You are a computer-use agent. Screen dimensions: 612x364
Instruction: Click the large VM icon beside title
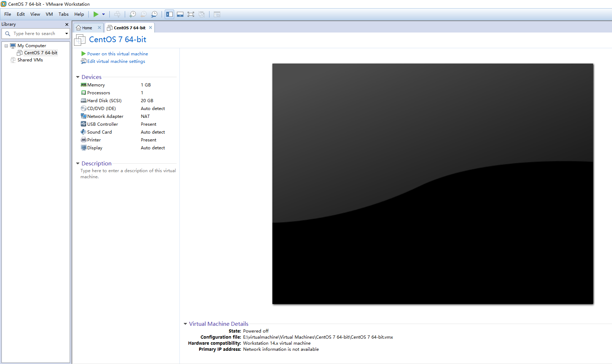tap(80, 40)
